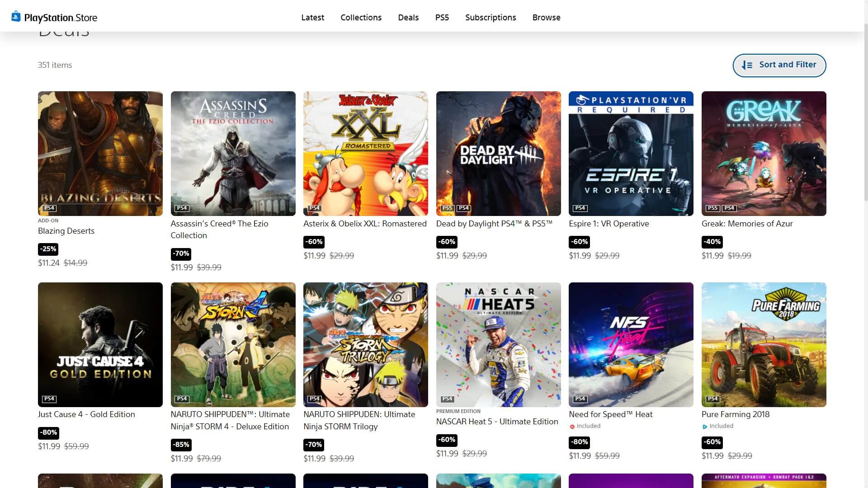Open the Sort and Filter panel
Image resolution: width=868 pixels, height=488 pixels.
[x=779, y=65]
